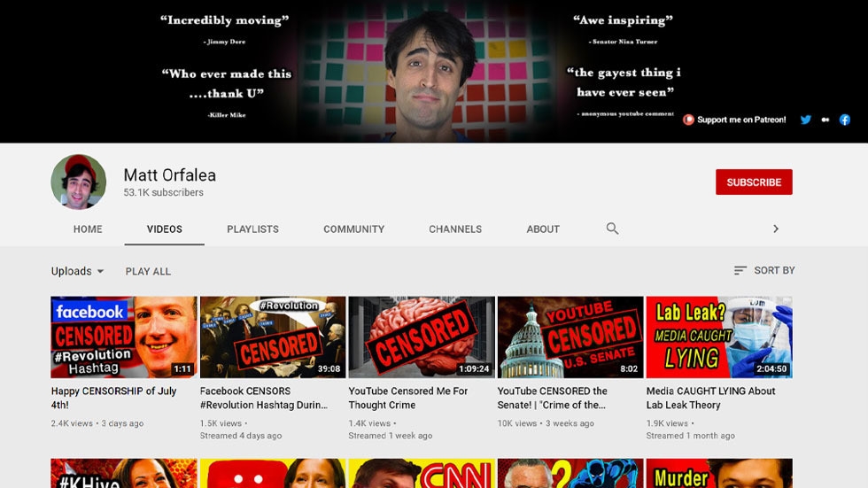Open the Channels tab
Screen dimensions: 868x488
click(x=455, y=229)
